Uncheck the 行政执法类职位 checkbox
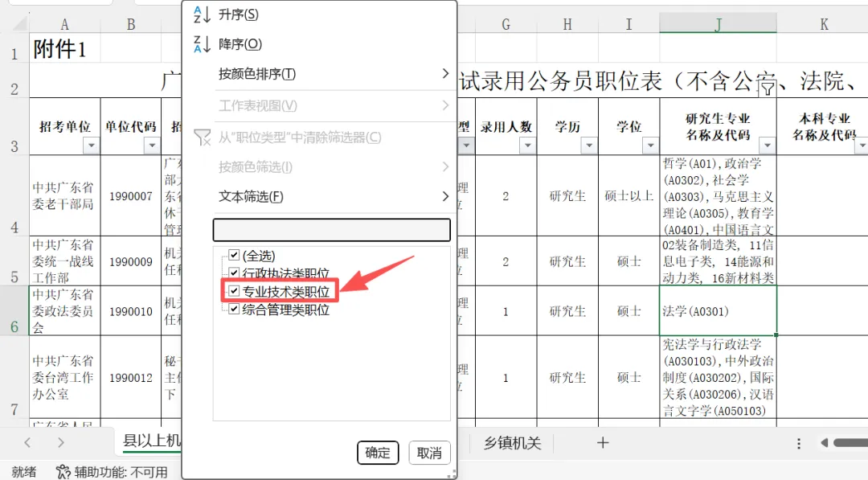 235,273
